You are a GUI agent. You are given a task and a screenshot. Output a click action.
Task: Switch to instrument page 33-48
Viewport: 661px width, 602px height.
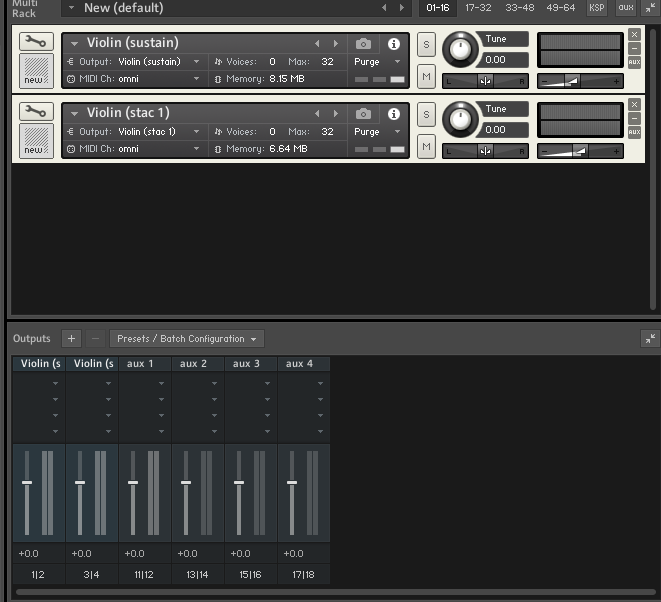519,8
